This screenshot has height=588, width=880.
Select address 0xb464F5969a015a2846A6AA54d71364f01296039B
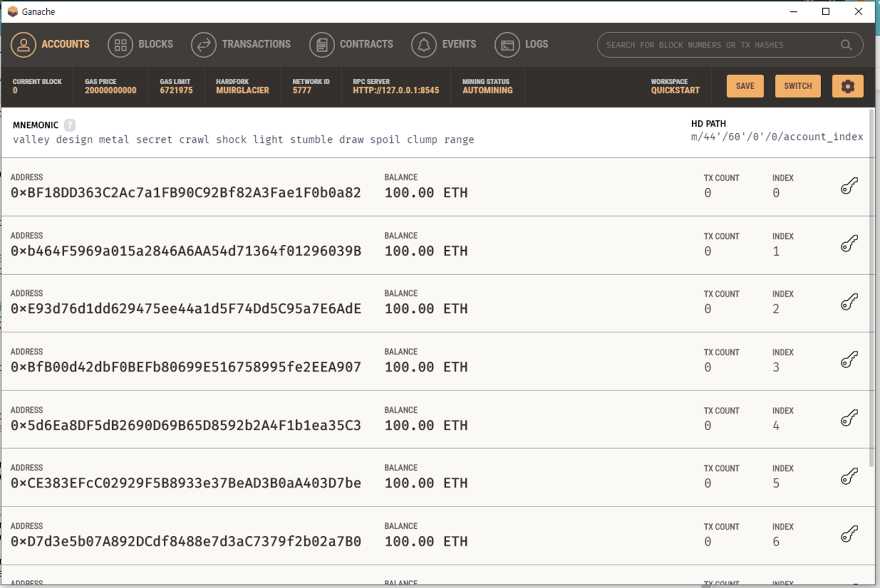186,251
